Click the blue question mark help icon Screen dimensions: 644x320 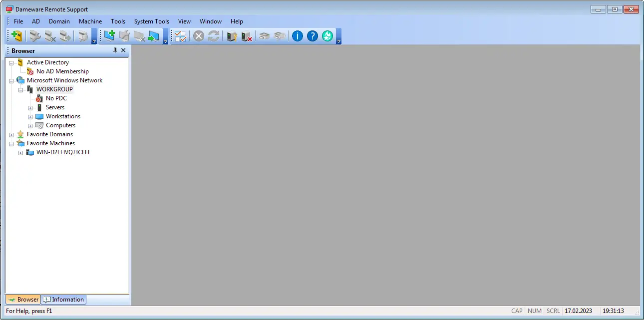tap(313, 36)
